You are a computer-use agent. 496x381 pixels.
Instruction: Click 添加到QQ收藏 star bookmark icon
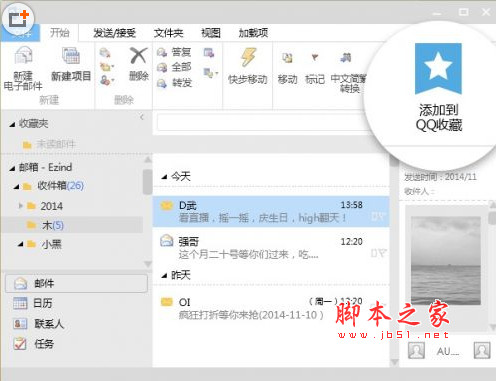[x=438, y=69]
